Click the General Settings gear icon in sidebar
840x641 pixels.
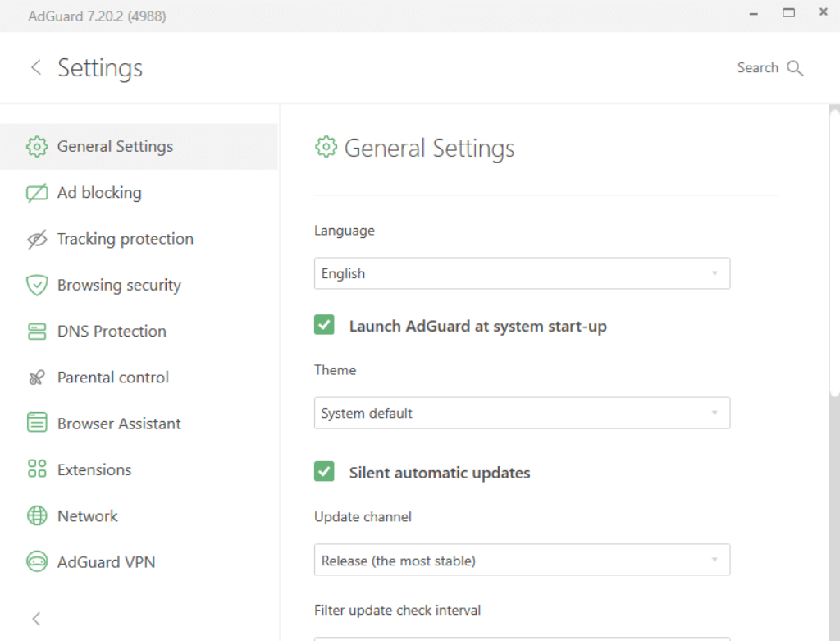pos(37,146)
